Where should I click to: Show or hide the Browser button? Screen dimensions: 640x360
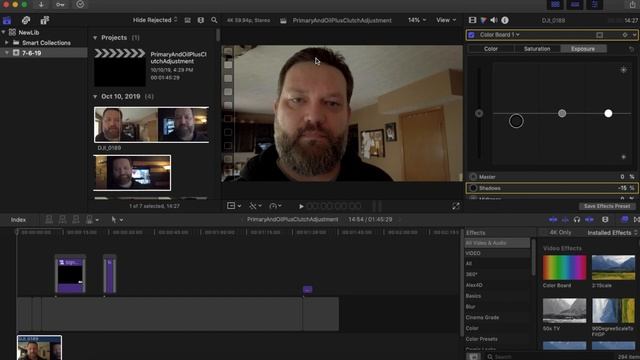(556, 4)
